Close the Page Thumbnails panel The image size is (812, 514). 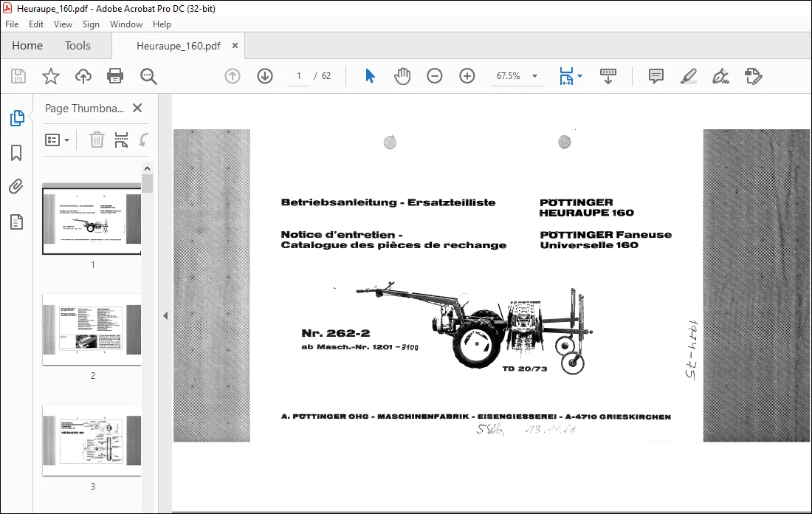[137, 108]
